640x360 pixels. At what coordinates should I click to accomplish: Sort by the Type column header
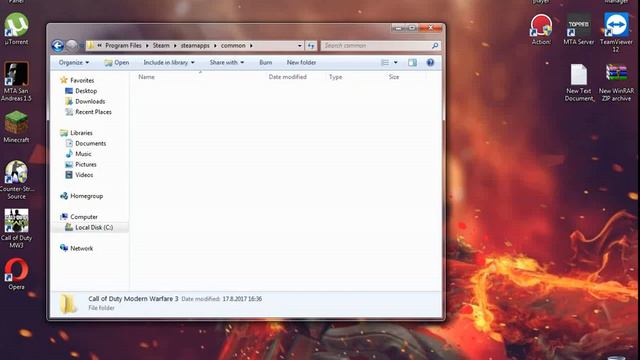point(336,77)
